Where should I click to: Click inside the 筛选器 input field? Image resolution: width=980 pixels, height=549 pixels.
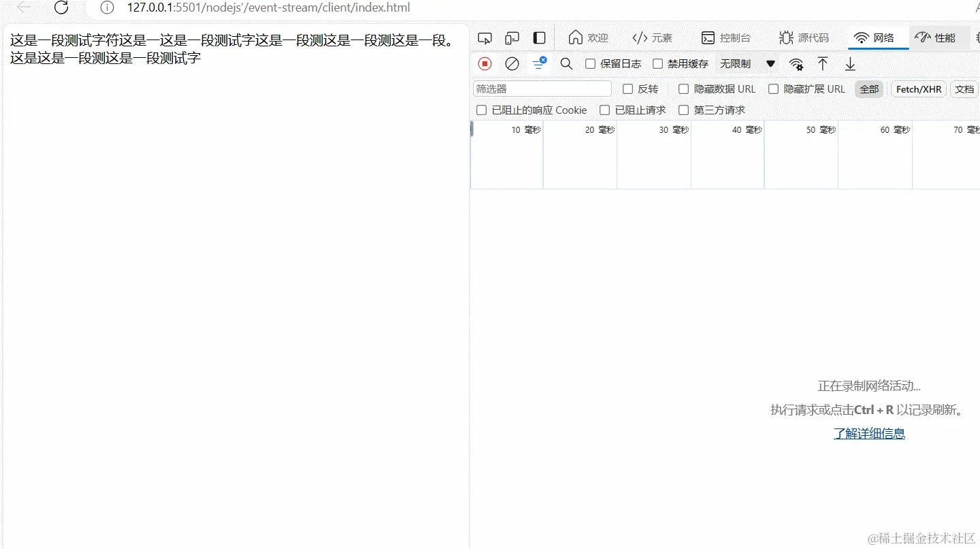click(541, 89)
